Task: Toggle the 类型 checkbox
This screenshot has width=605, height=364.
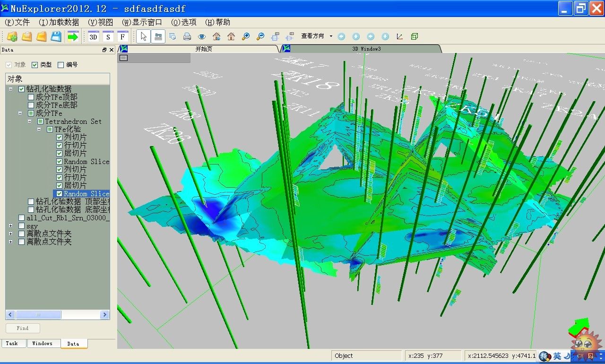Action: pyautogui.click(x=35, y=65)
